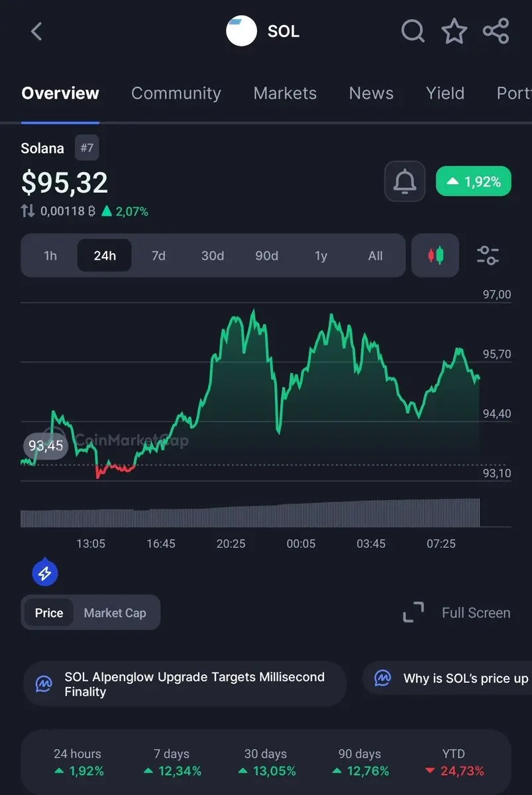Open the chart in Full Screen

point(456,613)
